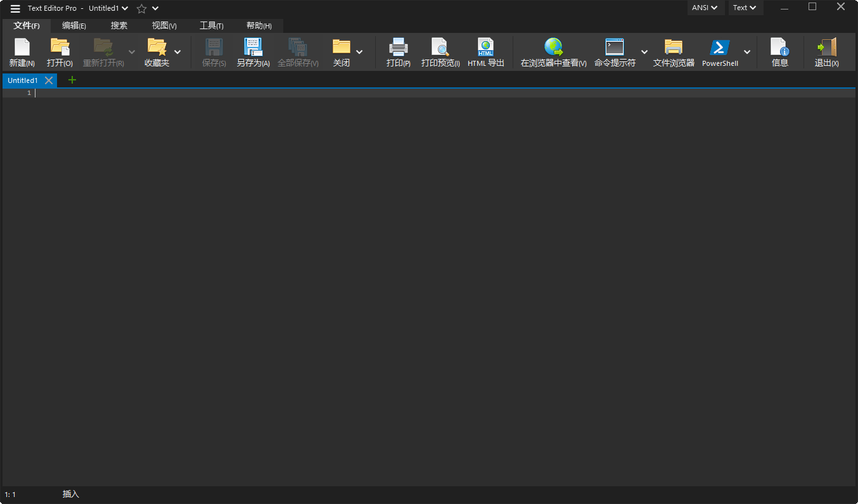
Task: Click the hamburger menu icon top-left
Action: pos(14,8)
